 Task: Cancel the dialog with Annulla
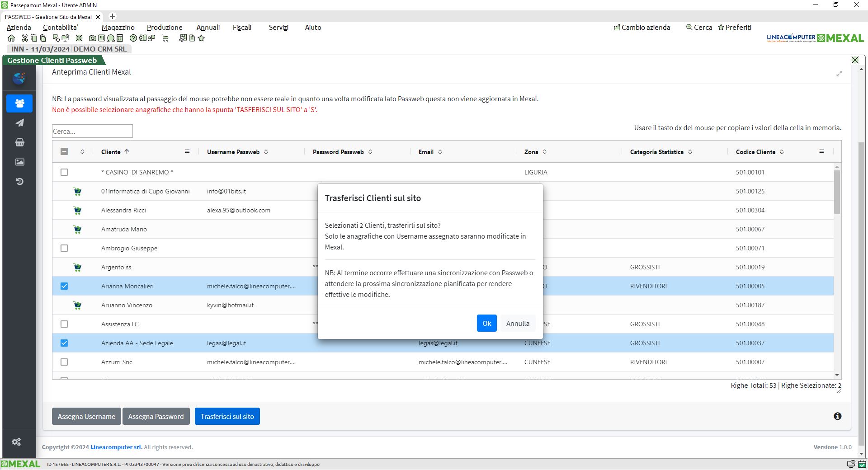point(518,323)
